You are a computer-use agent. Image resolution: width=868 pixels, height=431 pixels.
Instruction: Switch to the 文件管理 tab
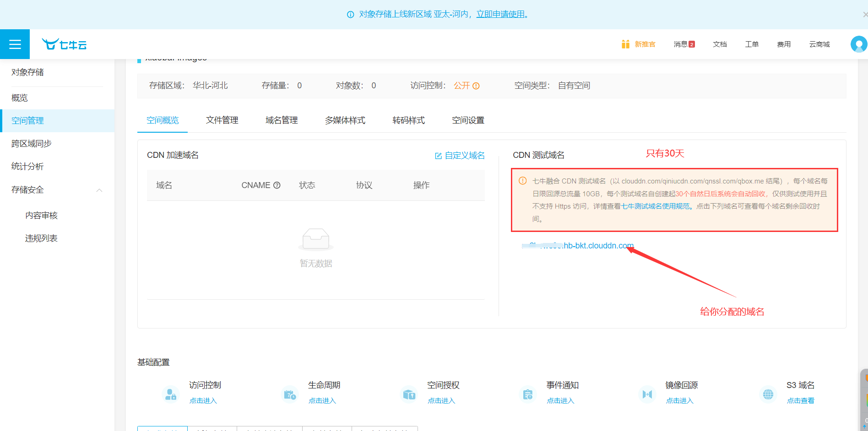pyautogui.click(x=222, y=120)
